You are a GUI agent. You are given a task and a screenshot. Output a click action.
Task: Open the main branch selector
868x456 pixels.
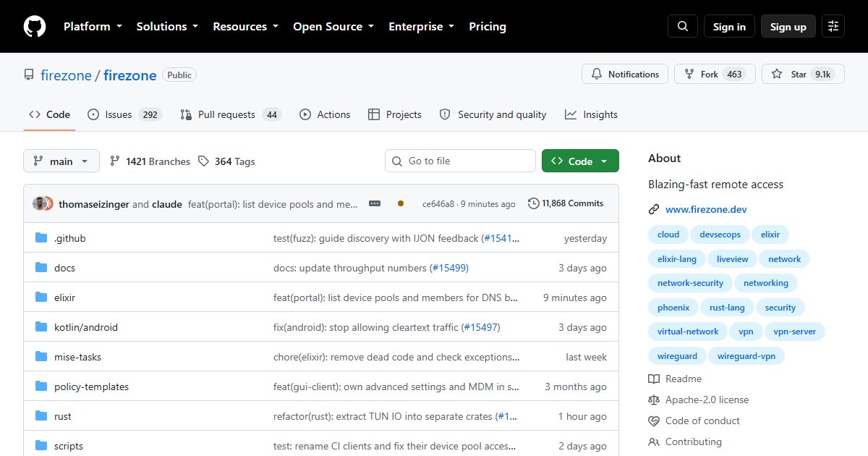click(x=61, y=161)
